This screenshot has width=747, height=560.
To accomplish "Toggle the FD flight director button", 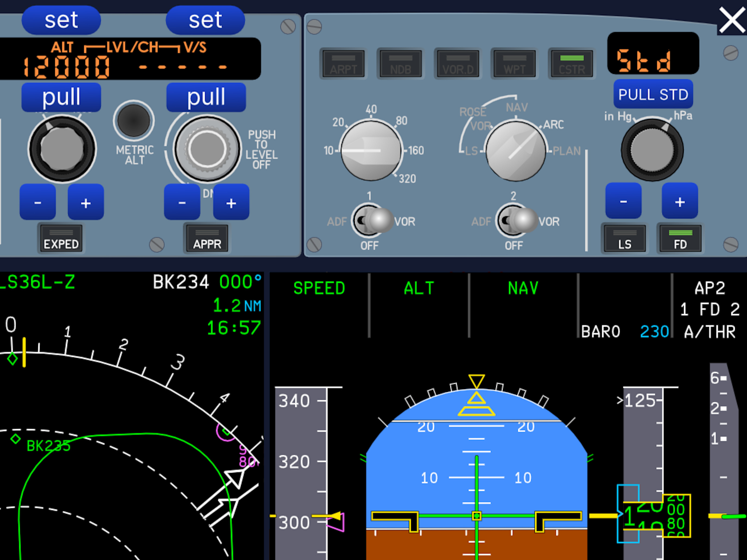I will pyautogui.click(x=680, y=238).
